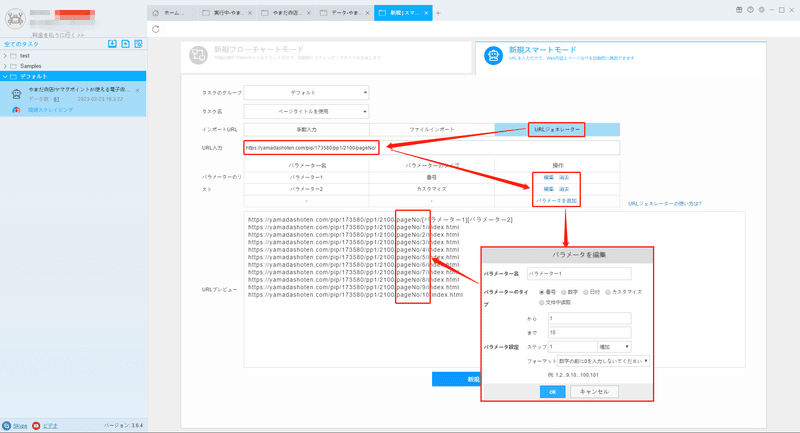800x433 pixels.
Task: Open the タスクのグループ dropdown
Action: 306,93
